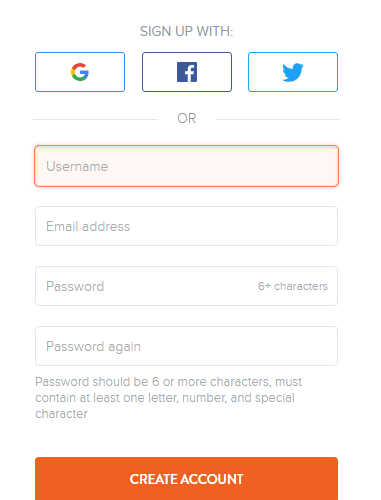Click the "Username" placeholder text
381x500 pixels.
77,166
